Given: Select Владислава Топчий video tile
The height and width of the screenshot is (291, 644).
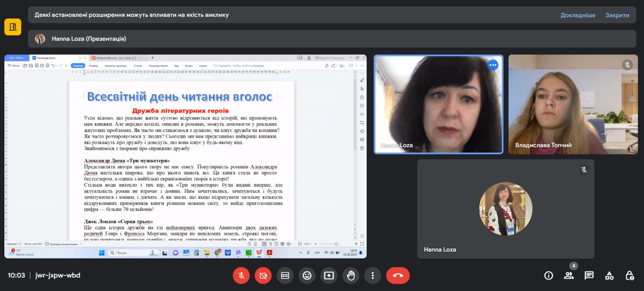Looking at the screenshot, I should 573,104.
